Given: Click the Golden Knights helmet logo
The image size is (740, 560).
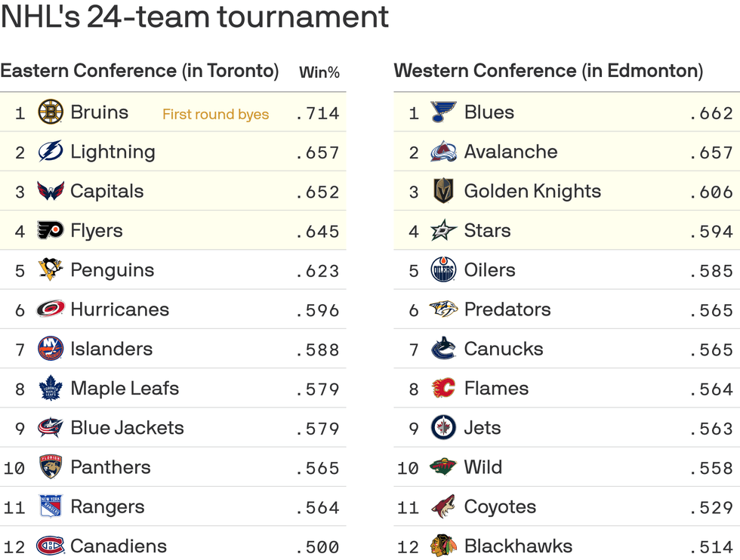Looking at the screenshot, I should pos(444,191).
